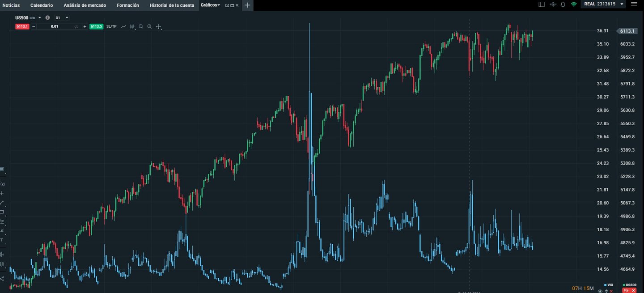The height and width of the screenshot is (293, 644).
Task: Open the f(x) indicators tool
Action: point(2,184)
